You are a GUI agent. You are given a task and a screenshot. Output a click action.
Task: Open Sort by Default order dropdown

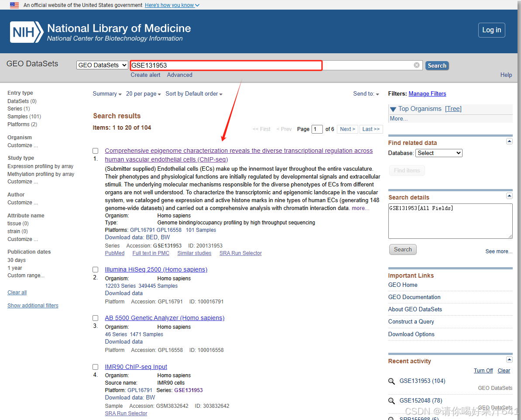point(194,94)
